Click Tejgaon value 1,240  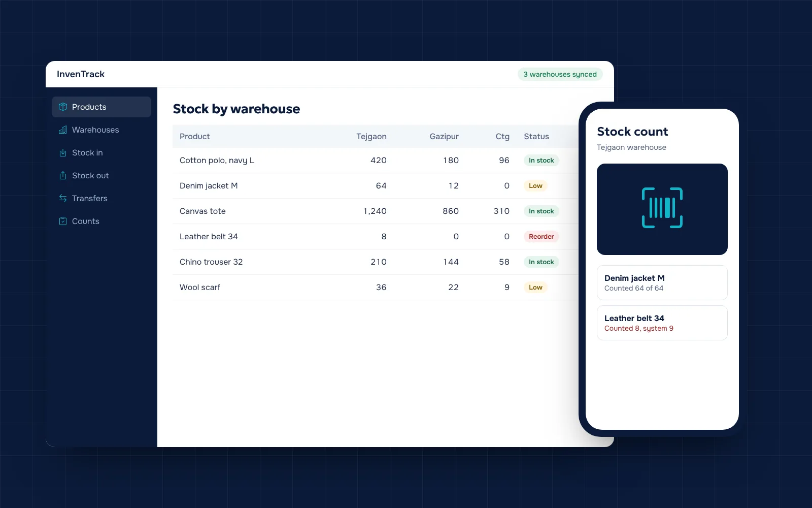[x=375, y=211]
